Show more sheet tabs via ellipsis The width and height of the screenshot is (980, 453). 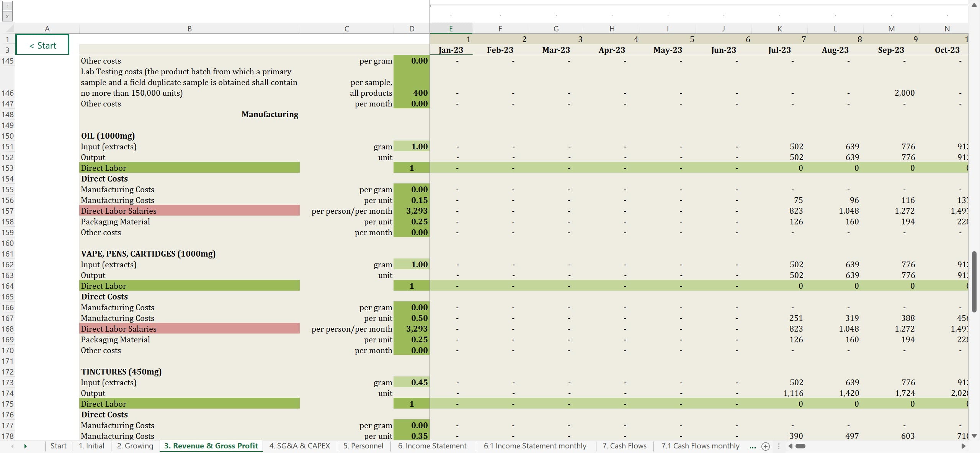tap(753, 446)
